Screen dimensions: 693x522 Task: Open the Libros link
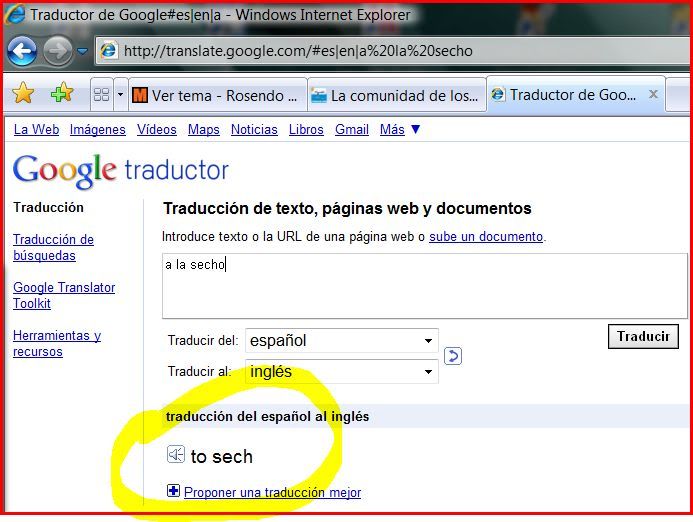click(306, 130)
